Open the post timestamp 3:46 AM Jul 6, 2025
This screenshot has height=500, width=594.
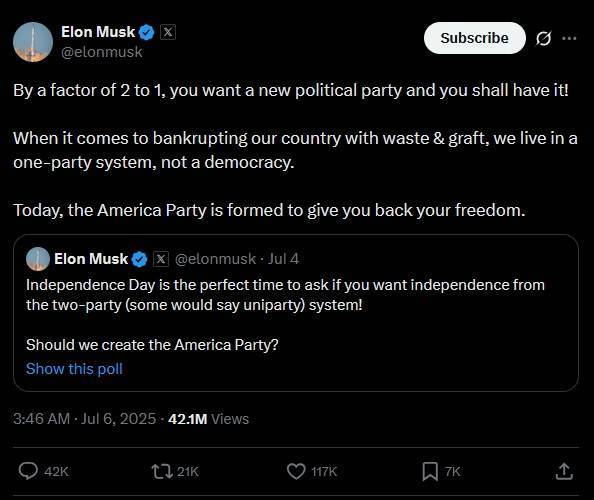tap(84, 419)
